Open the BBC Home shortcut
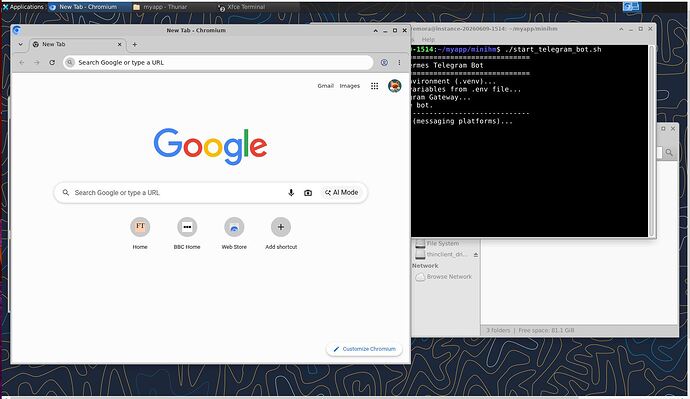 [x=187, y=234]
